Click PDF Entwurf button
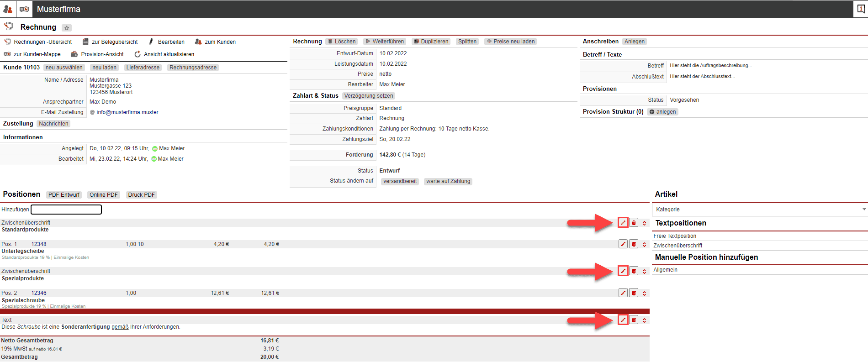The height and width of the screenshot is (362, 868). [x=64, y=195]
